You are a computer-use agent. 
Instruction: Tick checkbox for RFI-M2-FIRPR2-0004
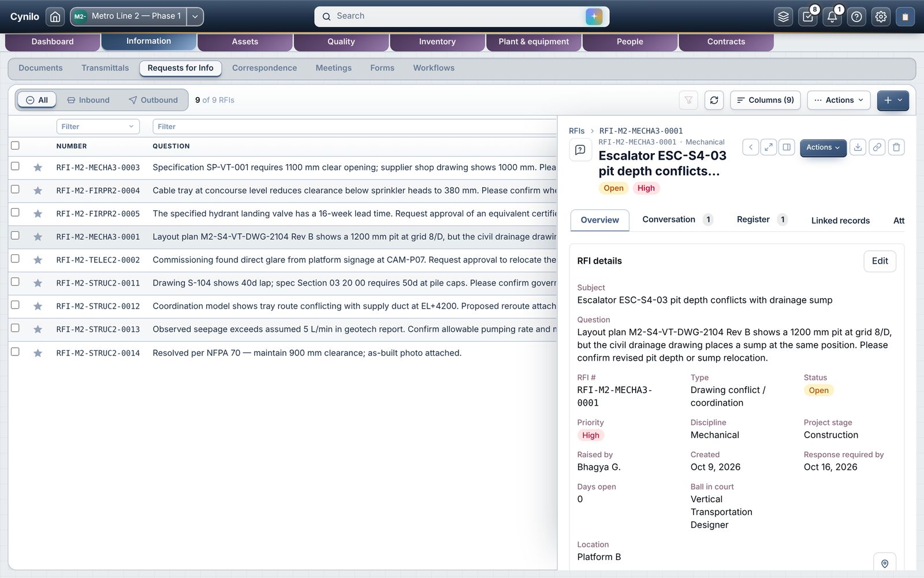point(15,190)
